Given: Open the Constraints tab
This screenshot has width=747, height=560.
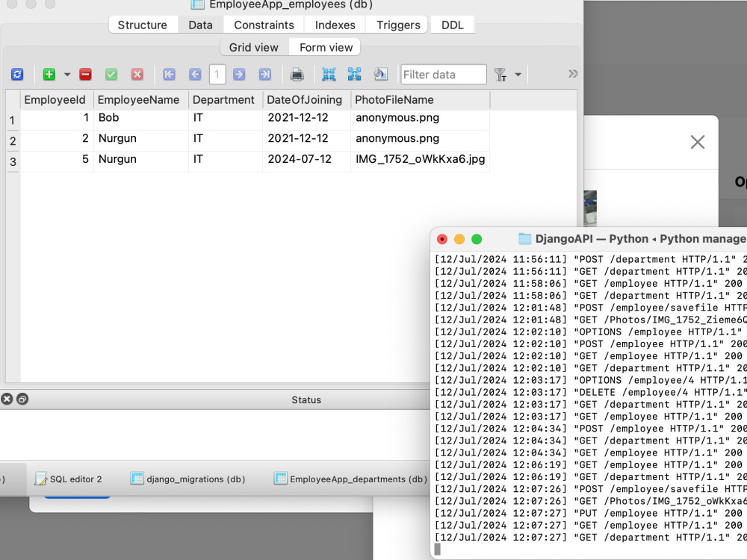Looking at the screenshot, I should tap(264, 25).
